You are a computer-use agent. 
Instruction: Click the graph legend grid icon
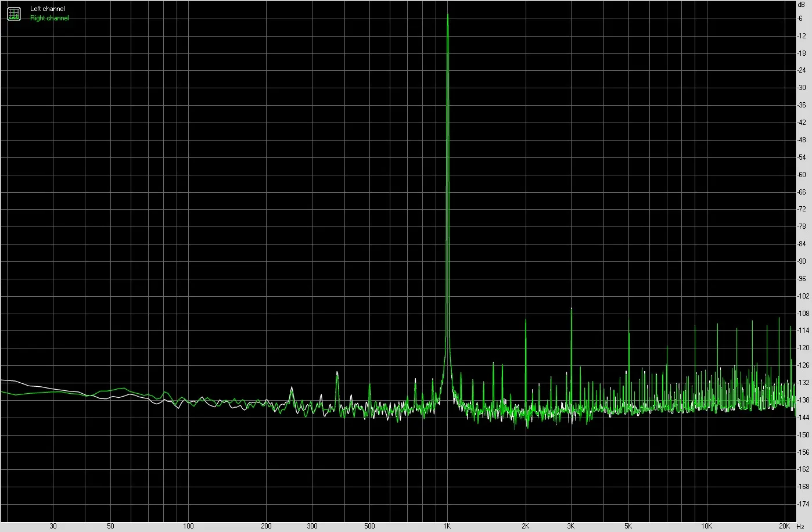(13, 13)
